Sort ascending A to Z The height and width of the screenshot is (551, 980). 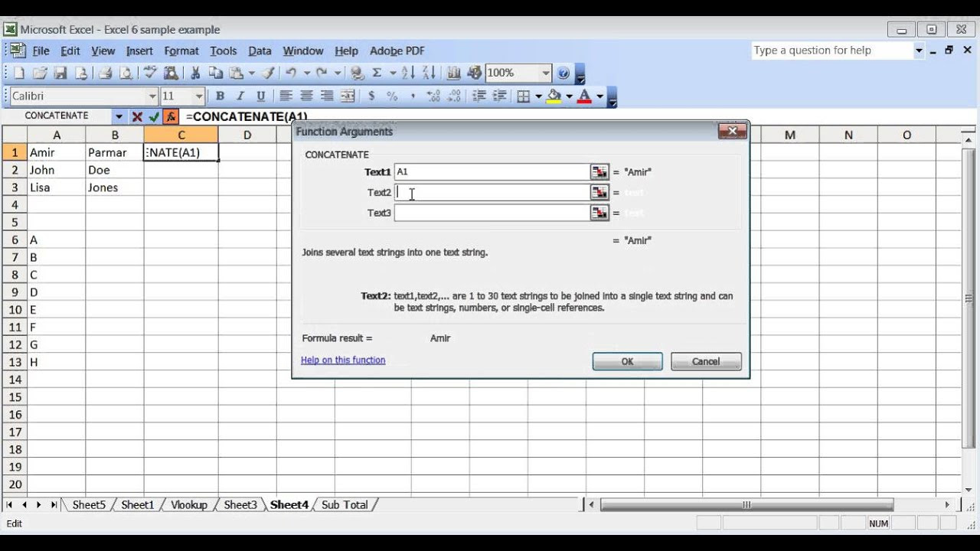point(408,73)
